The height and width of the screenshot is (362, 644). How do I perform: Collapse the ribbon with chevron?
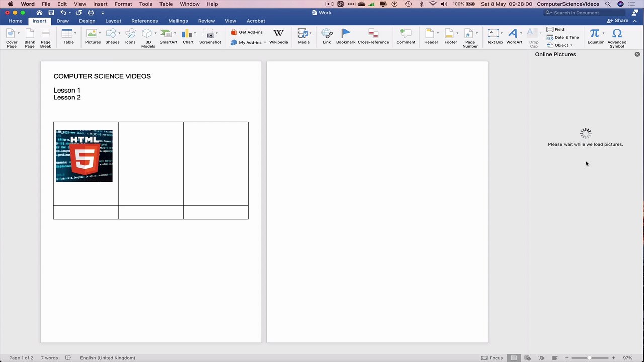[635, 21]
